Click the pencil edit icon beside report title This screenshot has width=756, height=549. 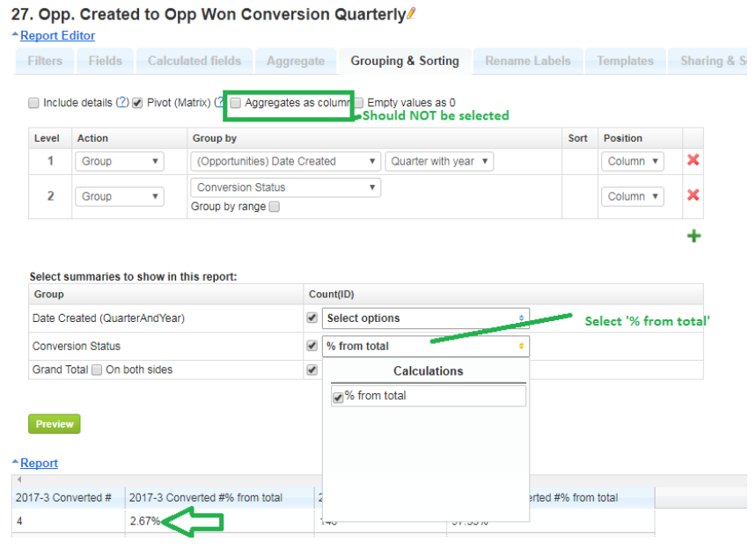click(412, 13)
